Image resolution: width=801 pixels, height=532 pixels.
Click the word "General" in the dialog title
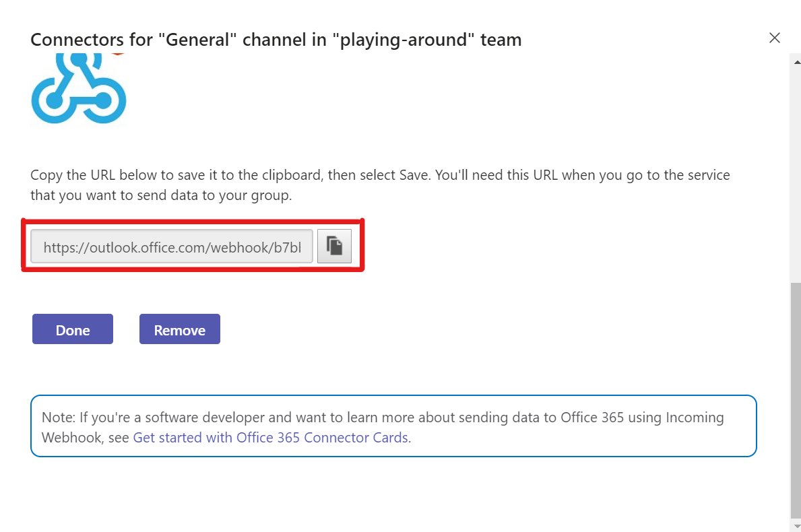click(198, 40)
